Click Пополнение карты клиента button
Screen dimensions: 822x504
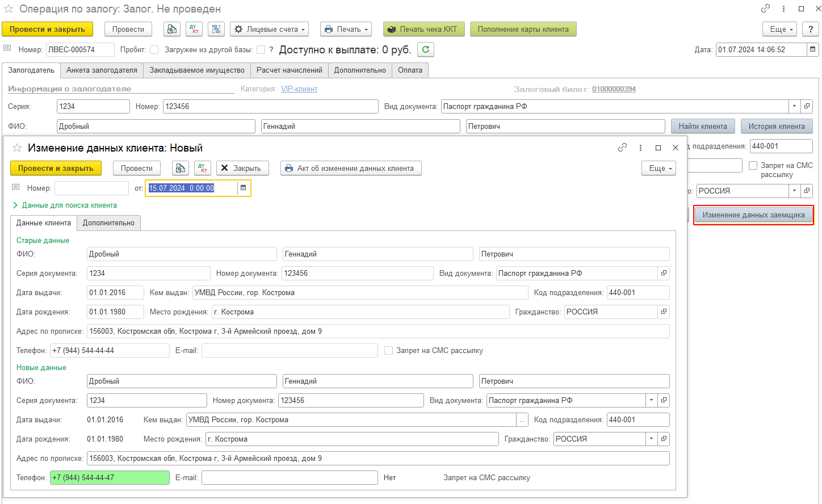point(523,29)
